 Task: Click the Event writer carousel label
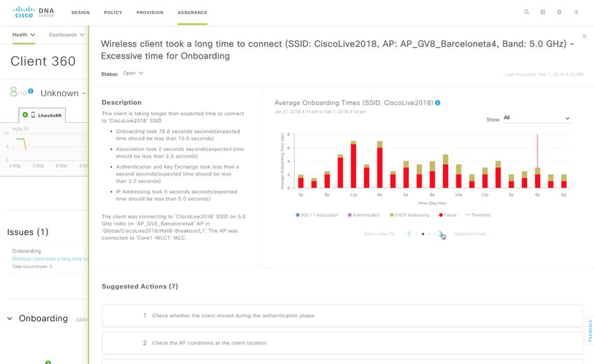380,234
